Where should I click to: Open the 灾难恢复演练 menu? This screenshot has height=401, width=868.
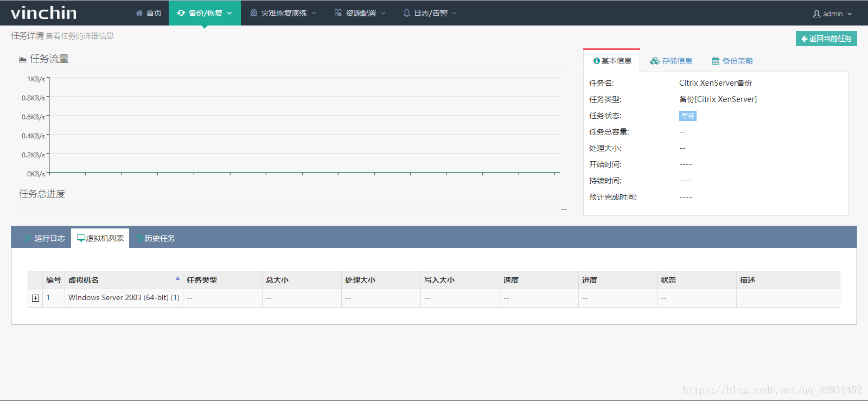[x=283, y=13]
